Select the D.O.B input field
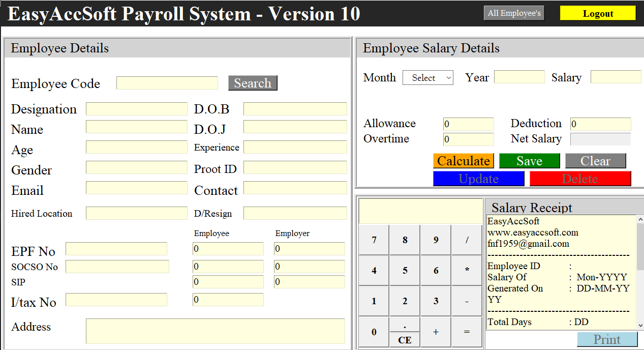Viewport: 644px width, 350px height. point(295,109)
